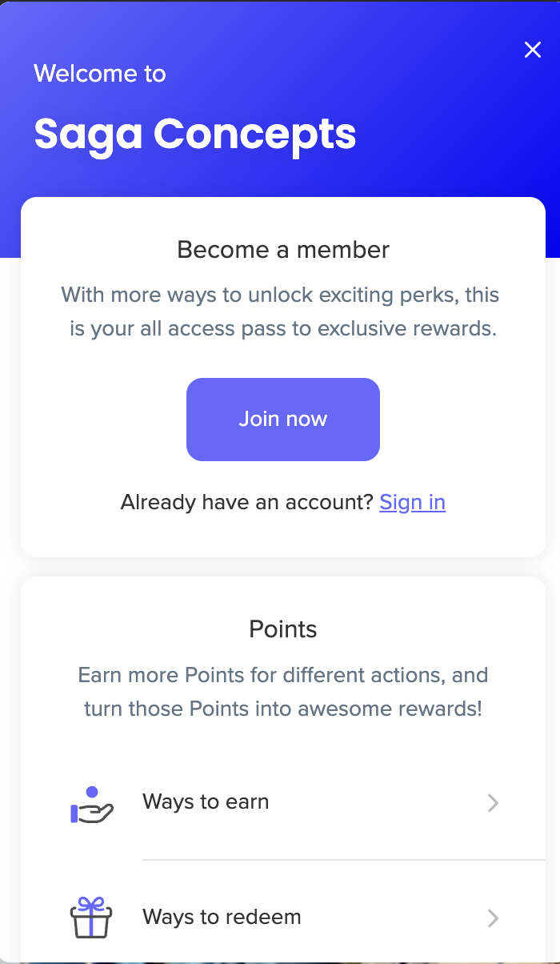The width and height of the screenshot is (560, 964).
Task: Click the gift box redeem icon
Action: pos(90,918)
